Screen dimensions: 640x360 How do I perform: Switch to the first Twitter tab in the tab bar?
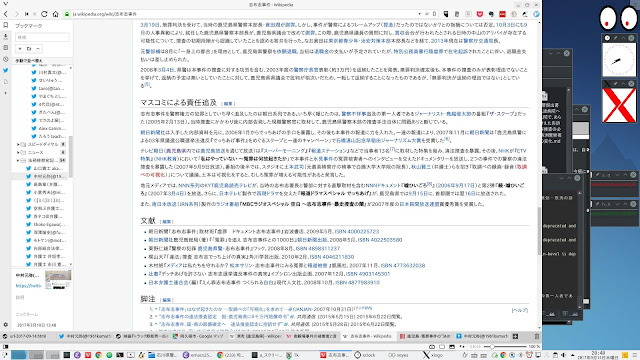pyautogui.click(x=84, y=336)
